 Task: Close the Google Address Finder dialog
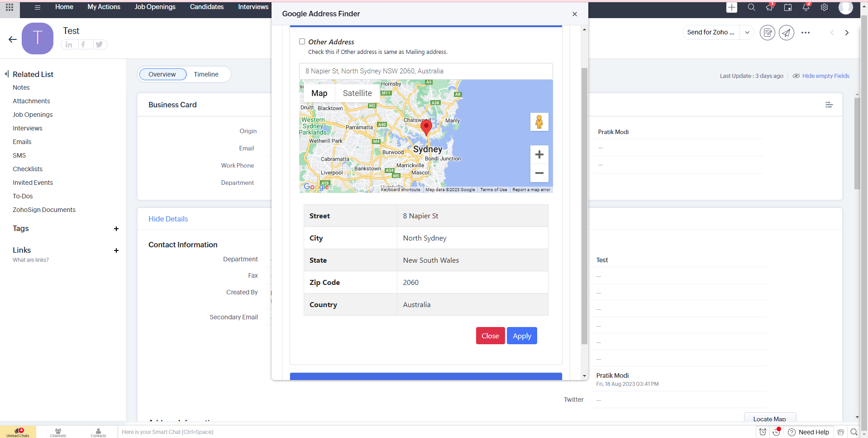tap(575, 14)
